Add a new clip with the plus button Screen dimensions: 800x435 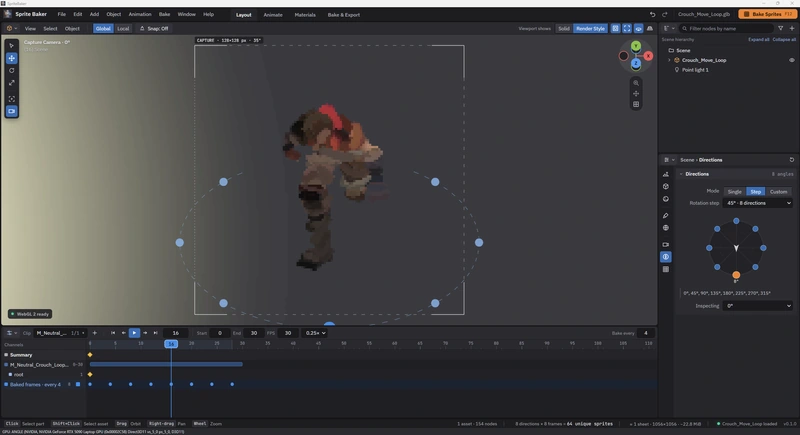(94, 333)
